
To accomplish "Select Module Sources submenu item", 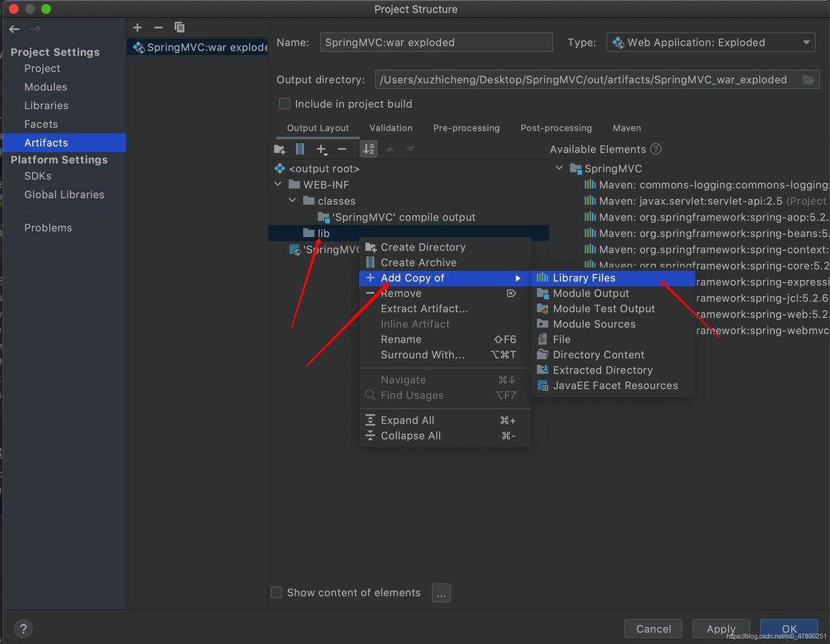I will pyautogui.click(x=613, y=324).
